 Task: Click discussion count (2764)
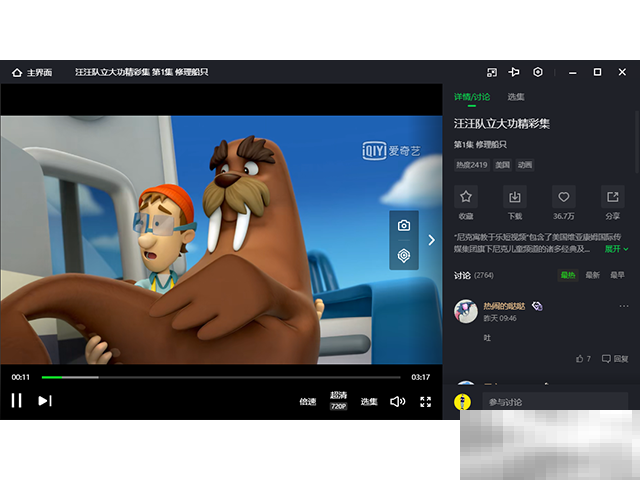coord(484,276)
